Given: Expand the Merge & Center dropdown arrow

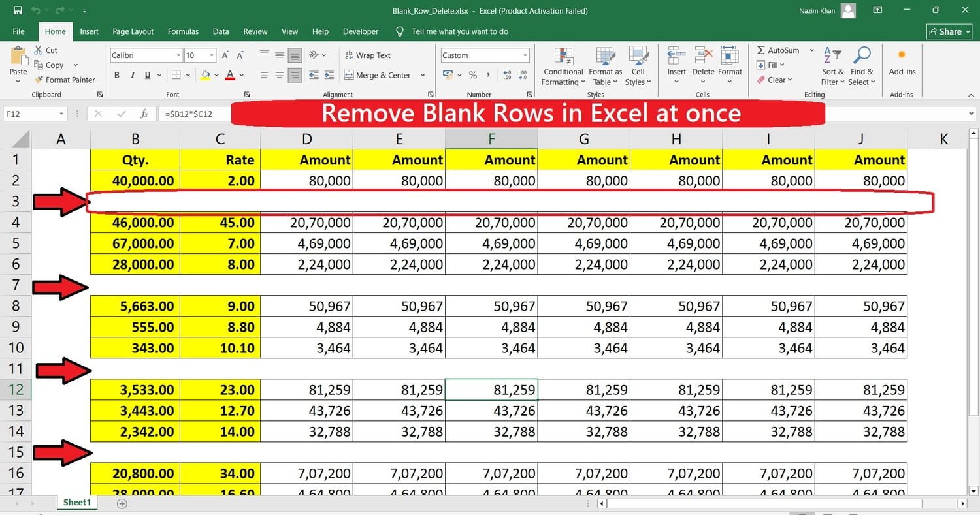Looking at the screenshot, I should tap(423, 75).
